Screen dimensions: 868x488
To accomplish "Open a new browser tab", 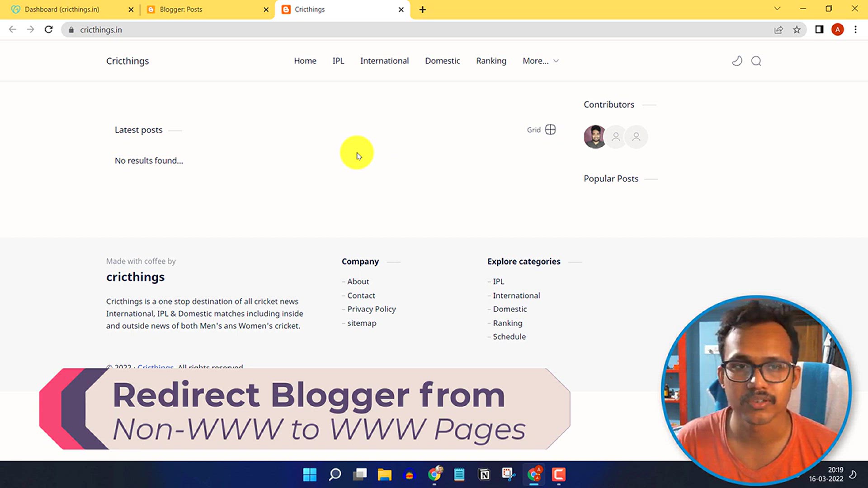I will 423,9.
